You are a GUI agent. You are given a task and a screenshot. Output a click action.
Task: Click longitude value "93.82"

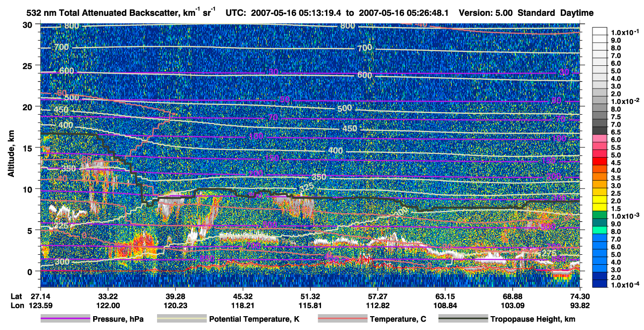point(580,305)
